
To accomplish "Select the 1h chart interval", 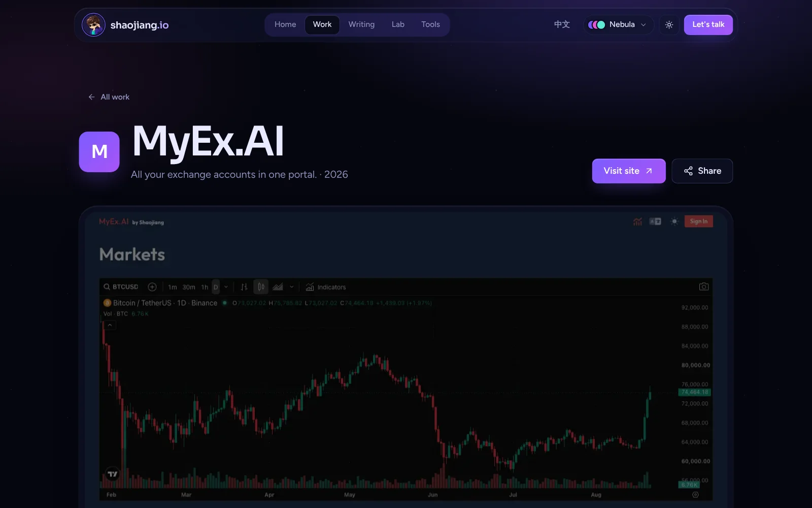I will point(205,287).
